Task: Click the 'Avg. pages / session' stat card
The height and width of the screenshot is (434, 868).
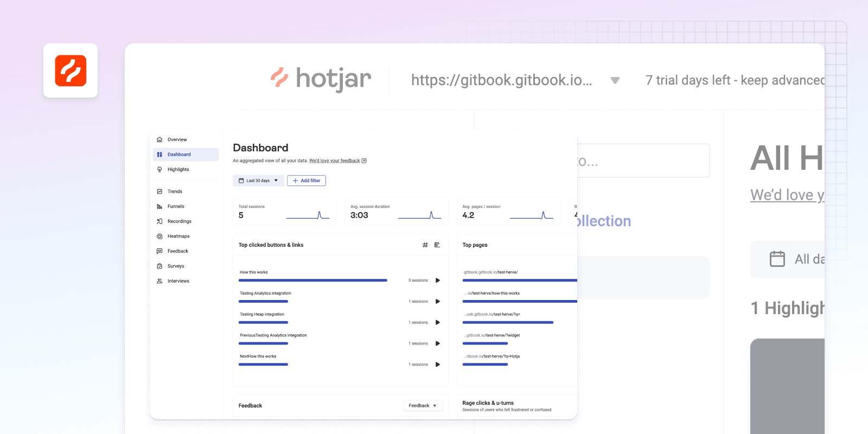Action: (x=509, y=212)
